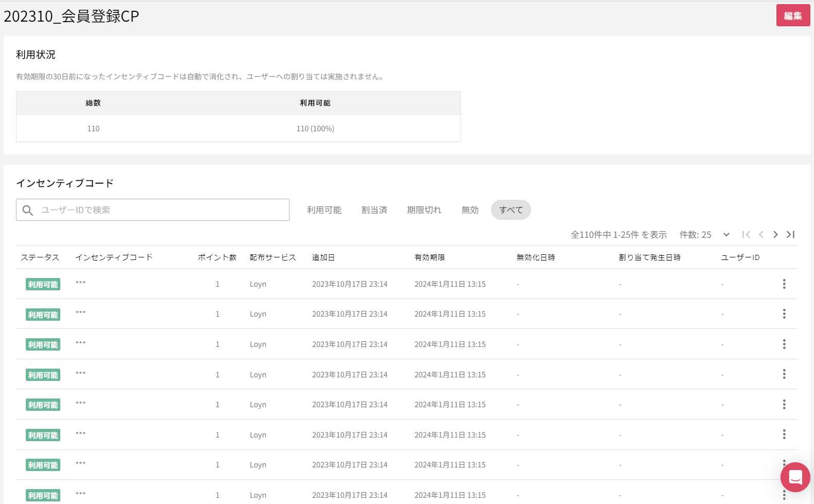This screenshot has width=814, height=504.
Task: Click the 110 (100%) available value
Action: click(315, 129)
